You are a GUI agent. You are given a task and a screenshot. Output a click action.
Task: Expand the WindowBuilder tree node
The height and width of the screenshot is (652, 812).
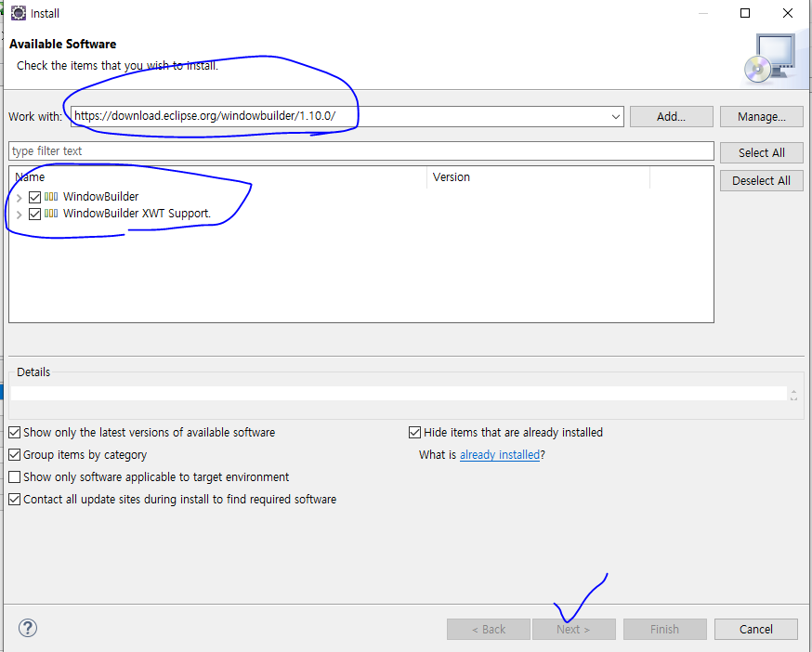coord(20,198)
